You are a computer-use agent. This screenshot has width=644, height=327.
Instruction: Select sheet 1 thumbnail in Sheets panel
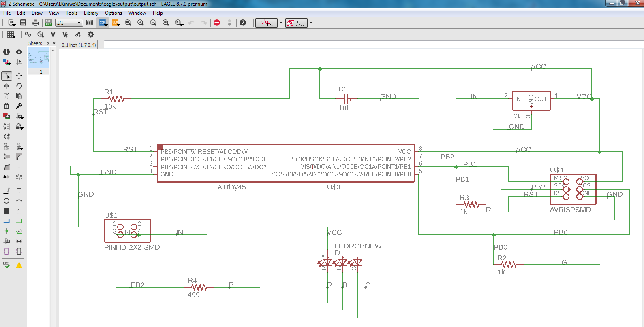[x=39, y=57]
